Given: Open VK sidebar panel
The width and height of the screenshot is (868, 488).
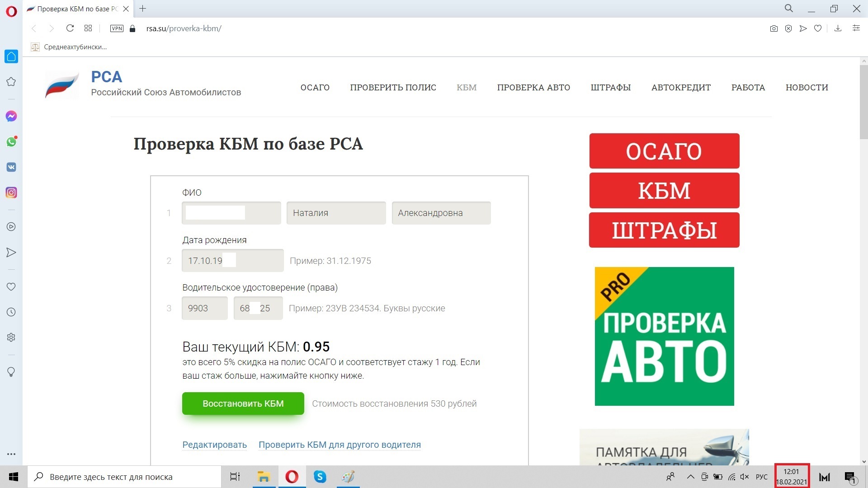Looking at the screenshot, I should (11, 167).
